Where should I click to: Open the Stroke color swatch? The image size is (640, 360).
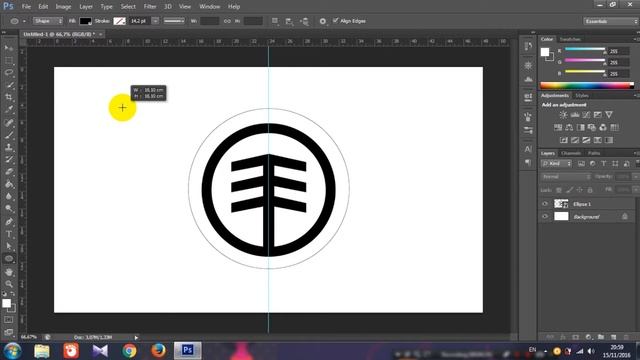119,21
